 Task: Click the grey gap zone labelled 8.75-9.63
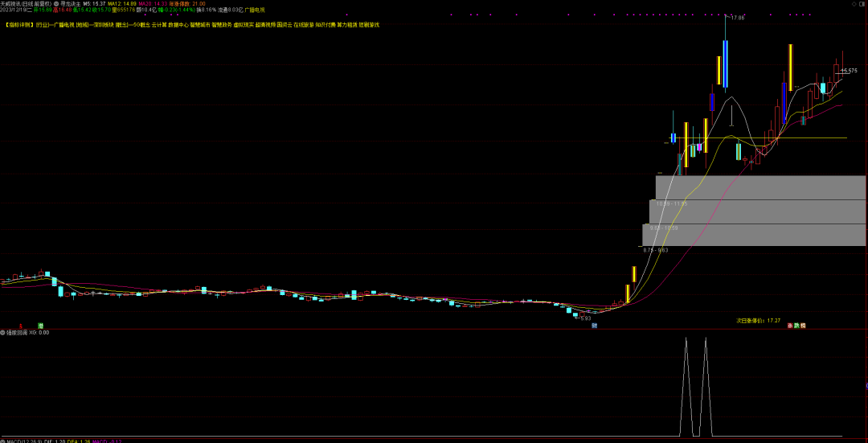click(754, 235)
